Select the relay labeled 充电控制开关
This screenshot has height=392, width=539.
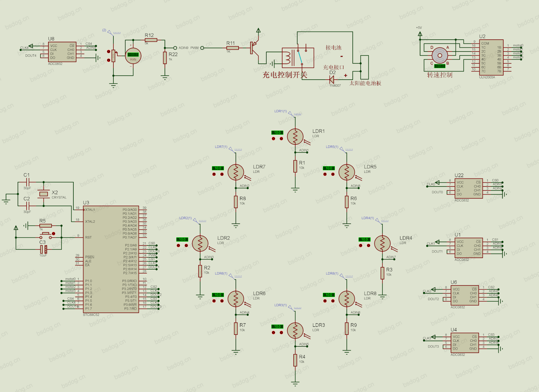(x=298, y=57)
